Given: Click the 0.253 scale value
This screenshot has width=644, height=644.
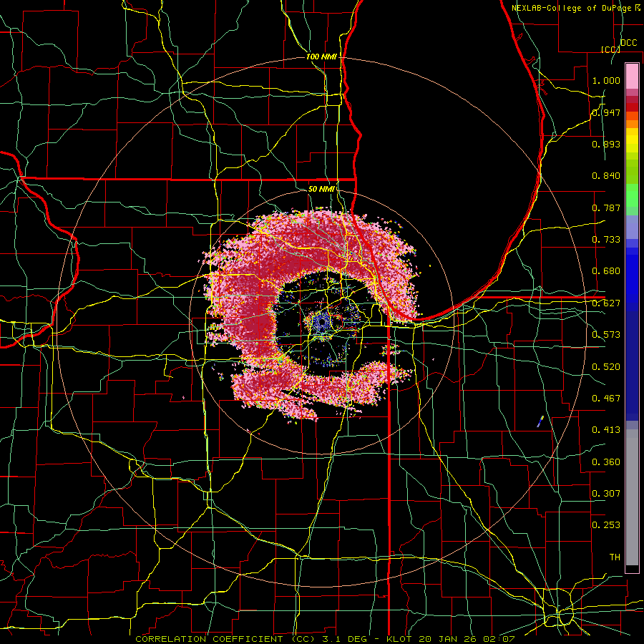Looking at the screenshot, I should pyautogui.click(x=606, y=525).
